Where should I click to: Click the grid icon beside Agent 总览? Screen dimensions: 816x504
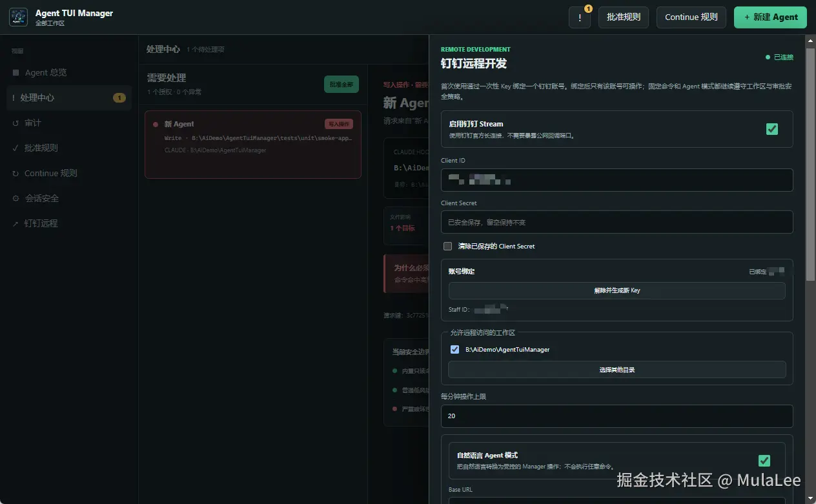(15, 73)
